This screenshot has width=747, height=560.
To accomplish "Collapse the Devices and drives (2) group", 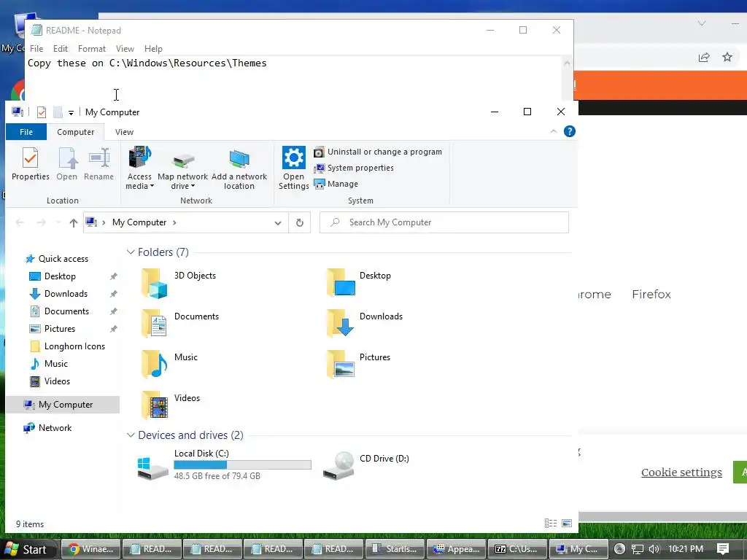I will pyautogui.click(x=131, y=435).
